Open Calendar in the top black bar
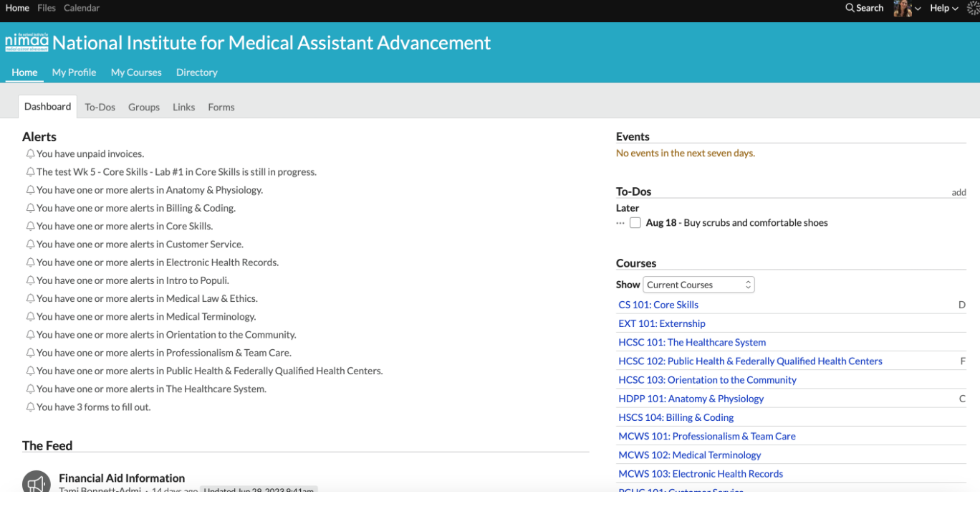Image resolution: width=980 pixels, height=522 pixels. tap(82, 8)
